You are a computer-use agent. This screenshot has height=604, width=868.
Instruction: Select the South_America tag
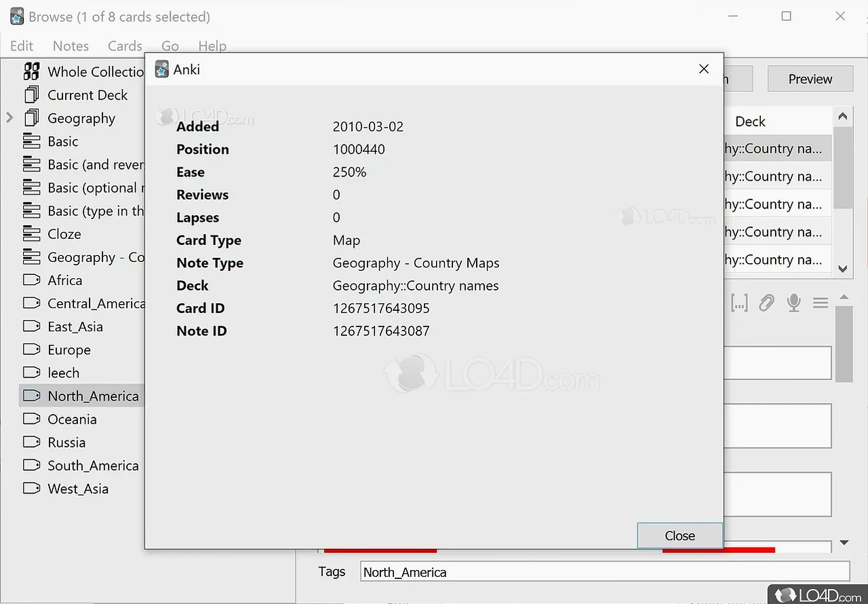(x=93, y=465)
